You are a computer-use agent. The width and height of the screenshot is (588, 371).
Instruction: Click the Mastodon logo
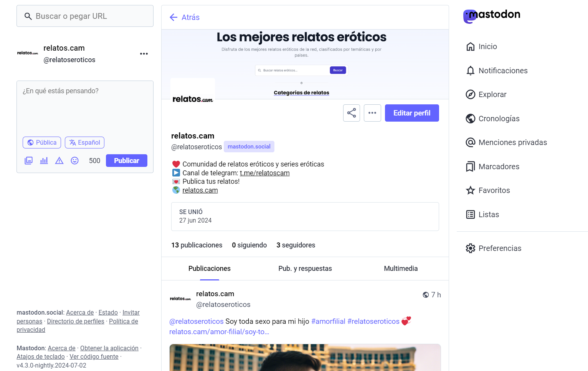click(492, 16)
